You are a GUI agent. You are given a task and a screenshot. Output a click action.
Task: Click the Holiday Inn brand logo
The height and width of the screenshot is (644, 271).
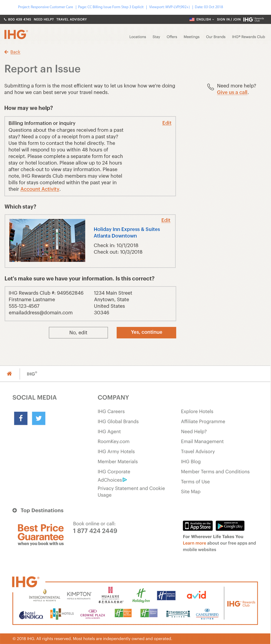[141, 596]
